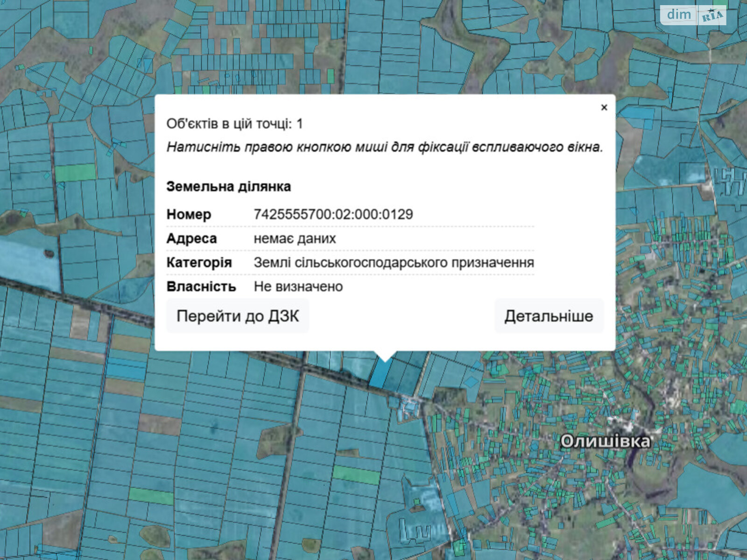
Task: Close the parcel info popup
Action: pos(604,108)
